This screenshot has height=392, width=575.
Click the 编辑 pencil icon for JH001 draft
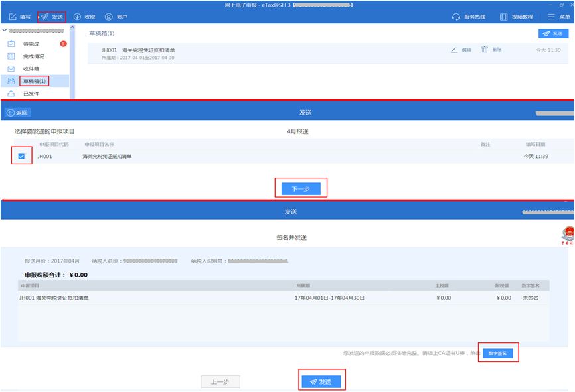[x=455, y=50]
